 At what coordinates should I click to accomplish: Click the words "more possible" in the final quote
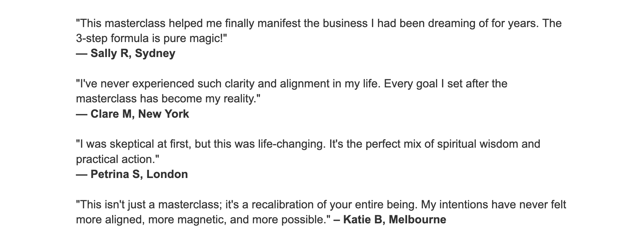[x=286, y=219]
